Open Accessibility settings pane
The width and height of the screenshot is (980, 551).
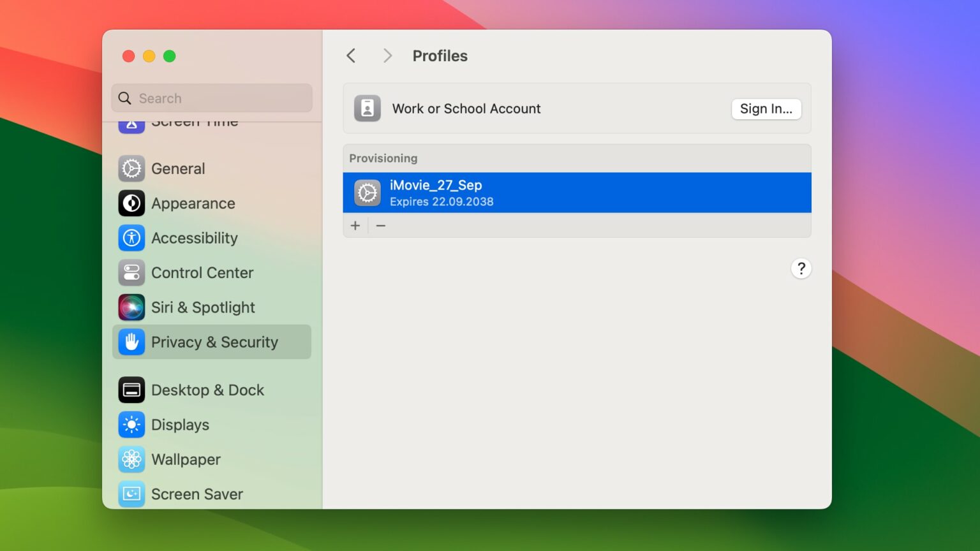212,238
